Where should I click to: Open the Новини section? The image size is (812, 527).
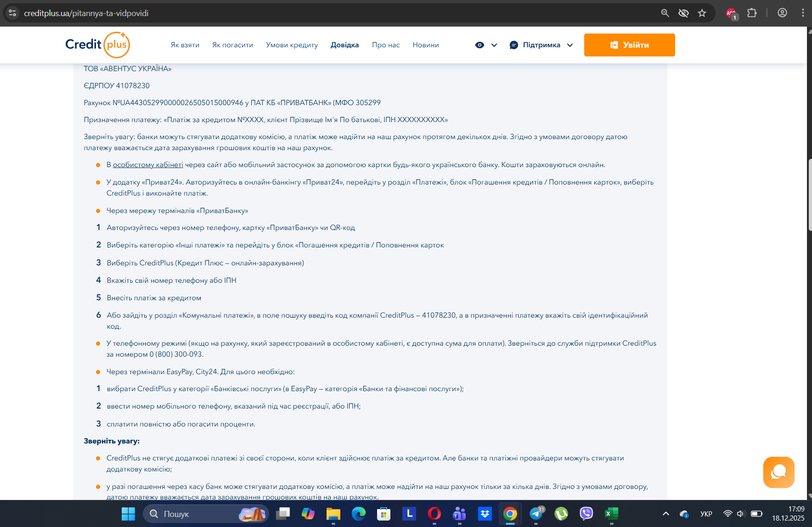426,45
